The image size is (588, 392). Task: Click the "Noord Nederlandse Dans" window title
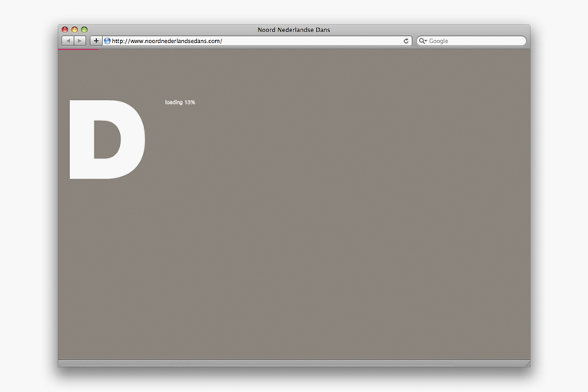pyautogui.click(x=294, y=30)
